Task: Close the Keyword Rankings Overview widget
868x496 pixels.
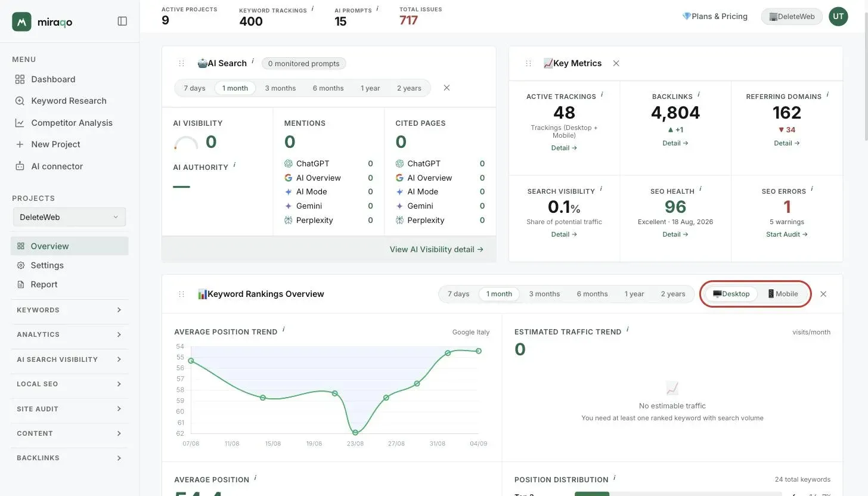Action: pos(823,294)
